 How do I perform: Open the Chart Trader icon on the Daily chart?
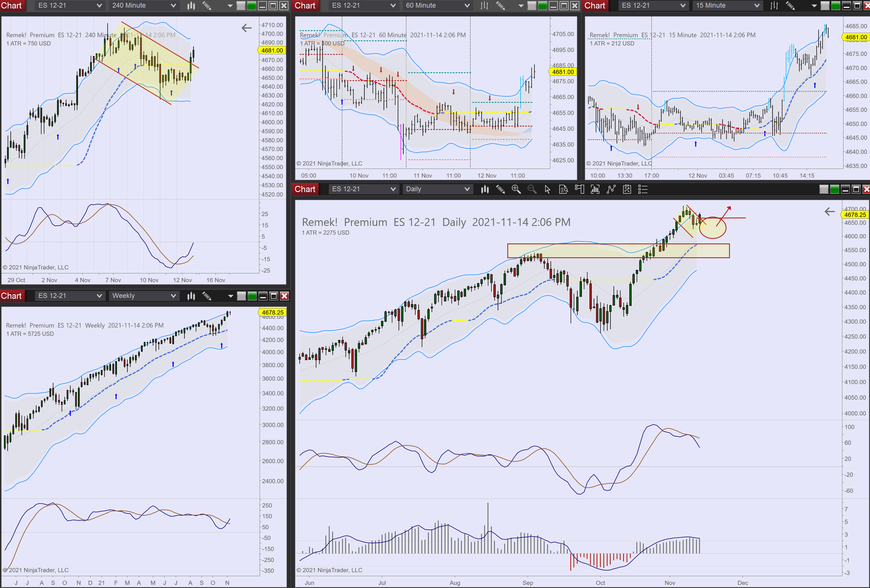coord(579,189)
